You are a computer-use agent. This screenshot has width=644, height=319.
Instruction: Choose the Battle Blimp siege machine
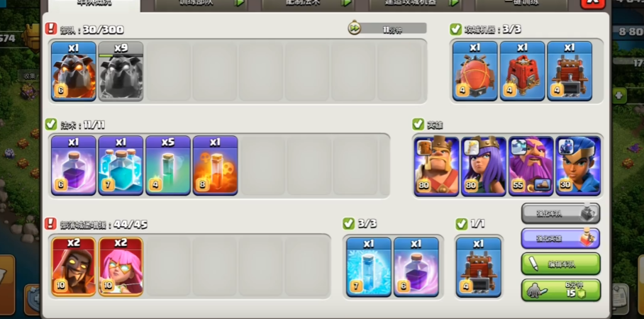point(475,71)
